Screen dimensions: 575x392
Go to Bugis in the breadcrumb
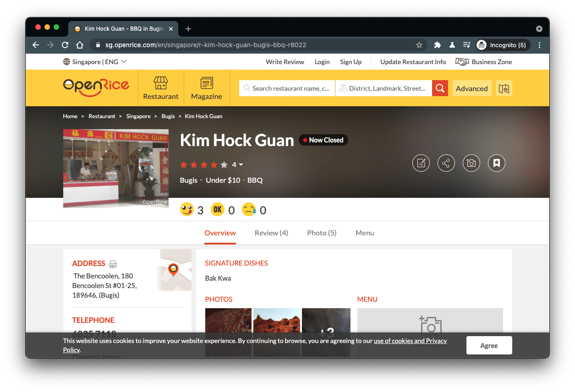tap(168, 116)
